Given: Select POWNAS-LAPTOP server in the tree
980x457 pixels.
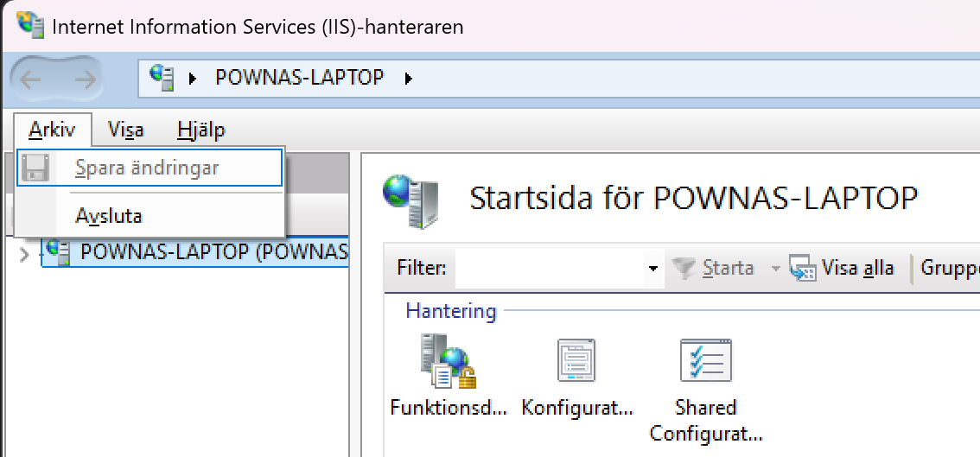Looking at the screenshot, I should [213, 252].
